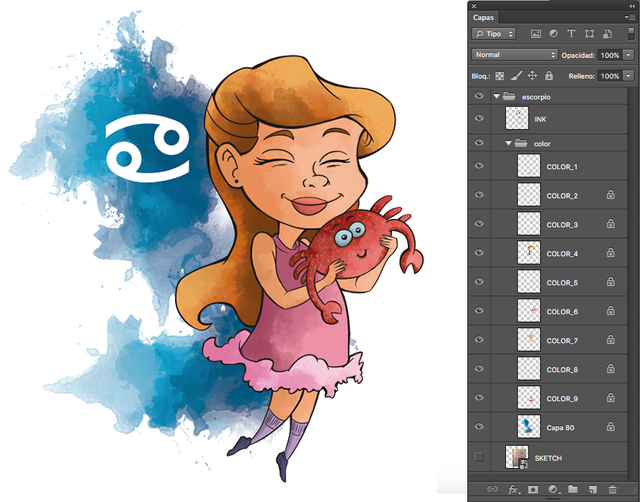
Task: Delete layer with trash icon
Action: coord(612,489)
